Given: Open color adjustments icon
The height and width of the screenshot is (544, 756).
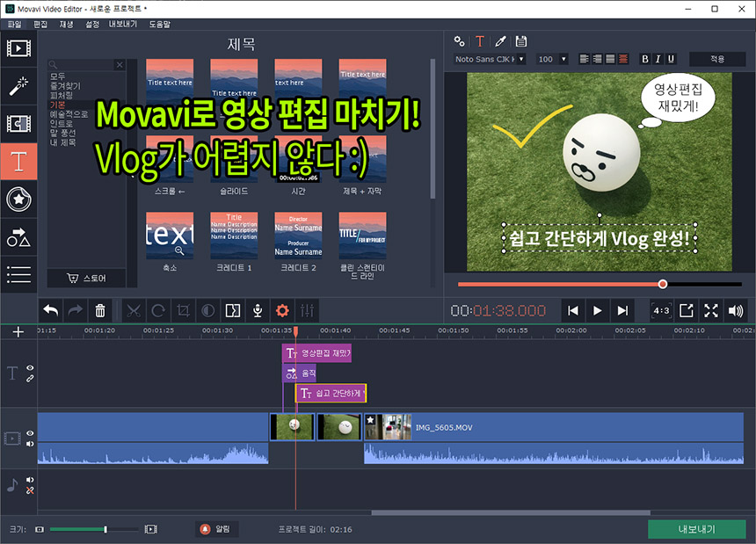Looking at the screenshot, I should [x=207, y=311].
